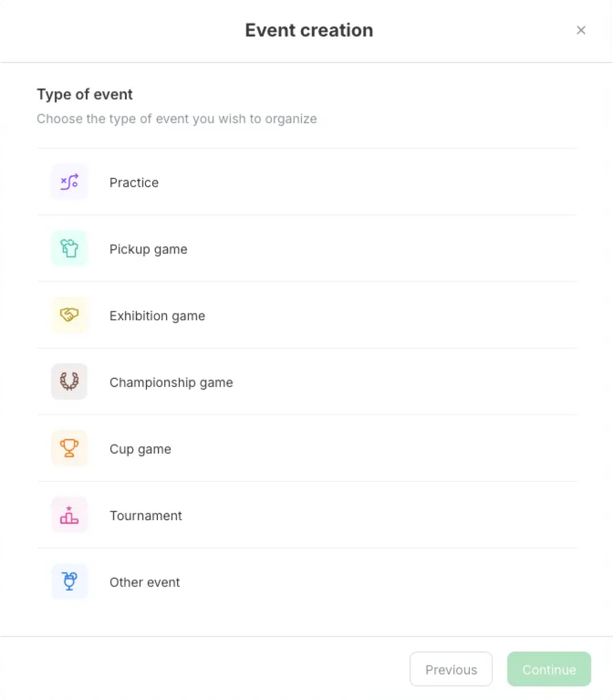Click the Pickup game t-shirt icon
The height and width of the screenshot is (700, 614).
coord(69,248)
